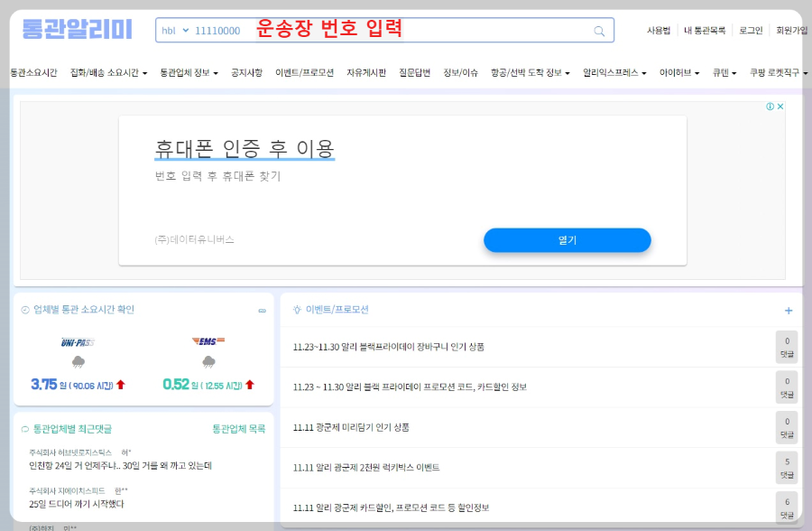Open 정보/이슈 menu item
The width and height of the screenshot is (812, 531).
[x=460, y=72]
